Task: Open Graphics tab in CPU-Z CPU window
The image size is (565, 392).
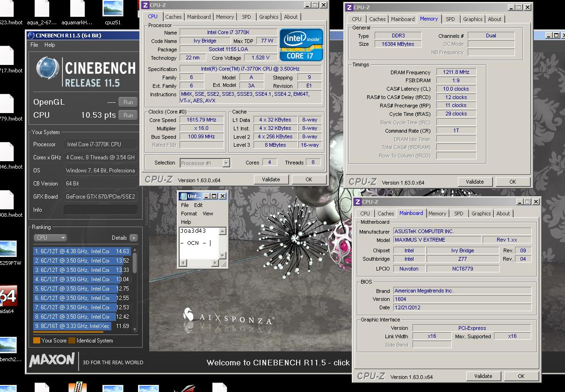Action: [x=269, y=17]
